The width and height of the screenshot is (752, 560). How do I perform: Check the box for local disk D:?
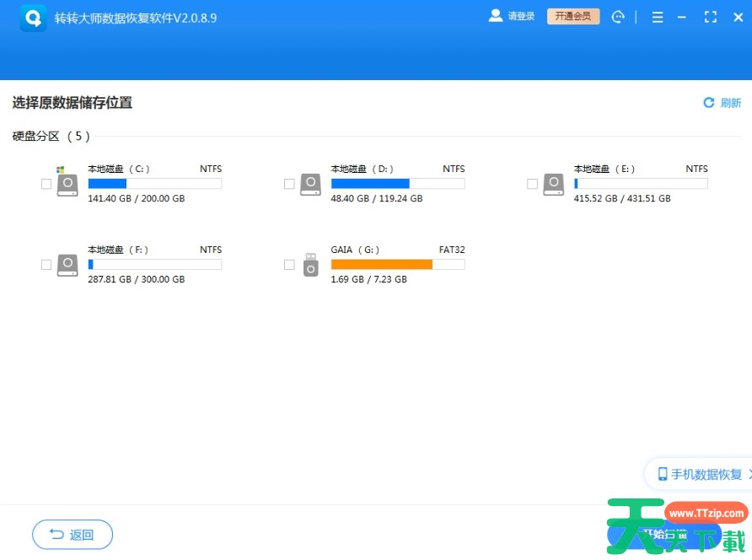pos(289,184)
